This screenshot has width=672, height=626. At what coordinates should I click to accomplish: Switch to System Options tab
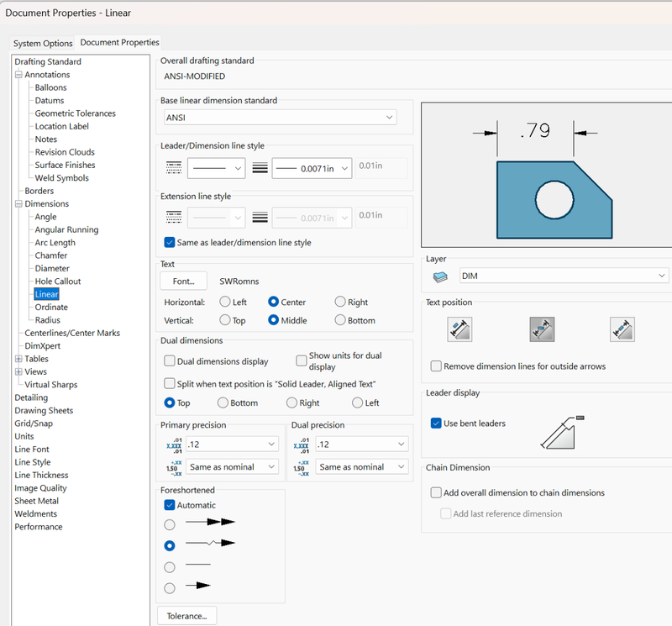pyautogui.click(x=44, y=43)
